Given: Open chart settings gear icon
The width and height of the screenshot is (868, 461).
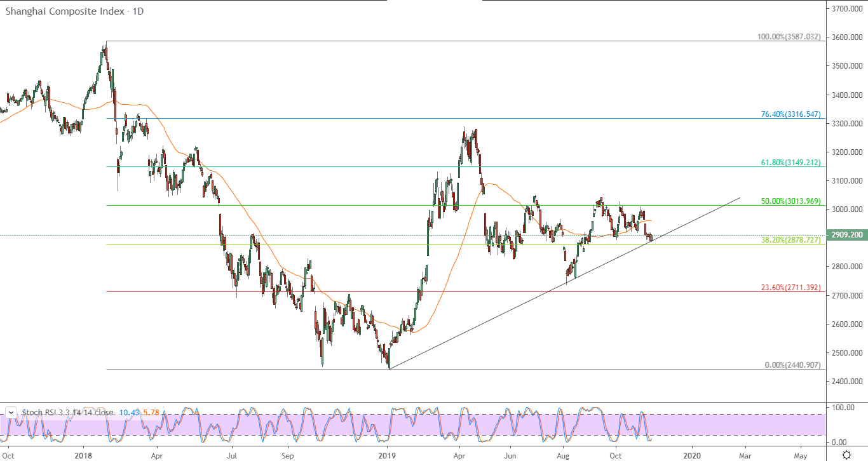Looking at the screenshot, I should tap(846, 455).
